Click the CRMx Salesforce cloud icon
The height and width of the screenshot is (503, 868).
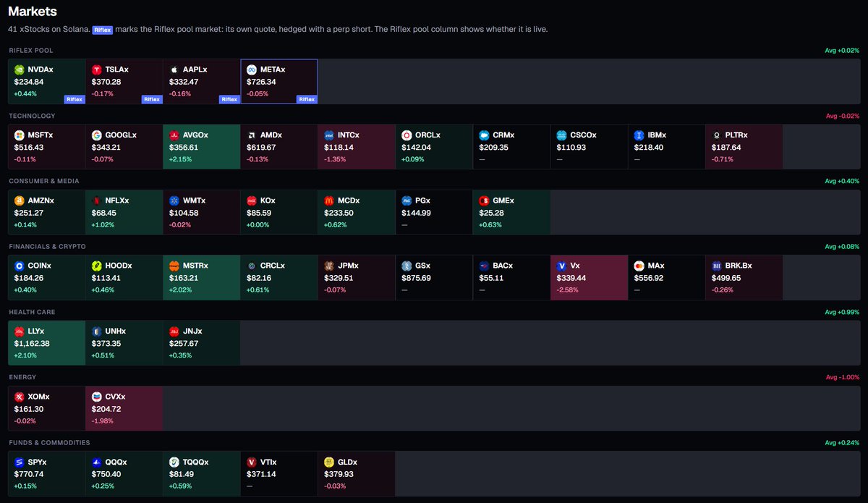pyautogui.click(x=484, y=135)
